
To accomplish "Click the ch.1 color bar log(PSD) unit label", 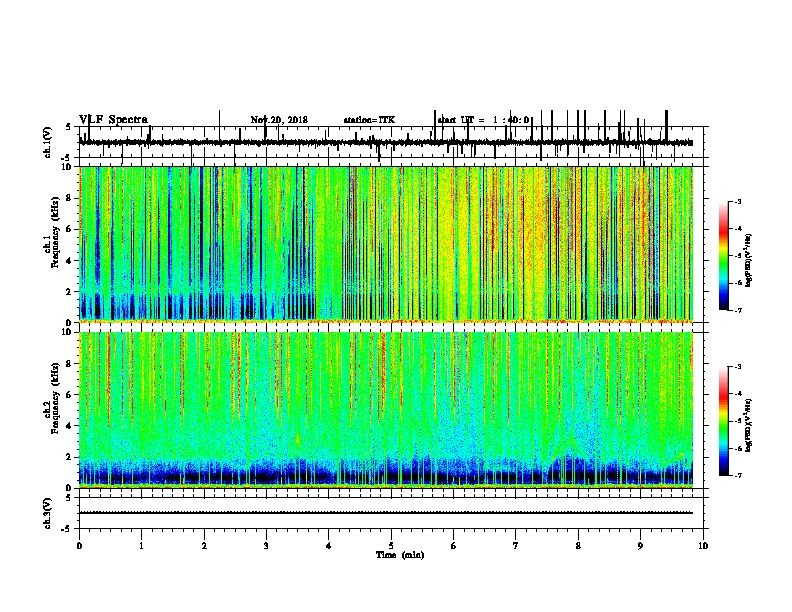I will pyautogui.click(x=749, y=260).
